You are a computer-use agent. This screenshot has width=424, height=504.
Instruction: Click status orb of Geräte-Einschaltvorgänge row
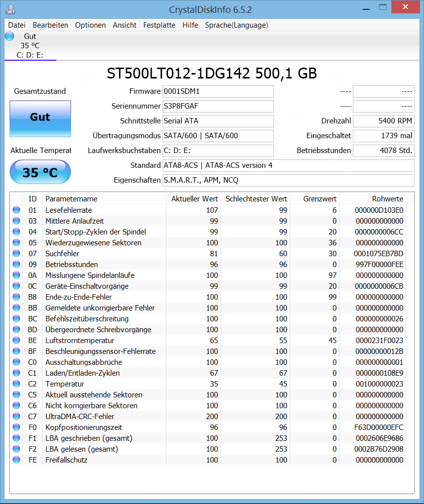click(x=16, y=286)
